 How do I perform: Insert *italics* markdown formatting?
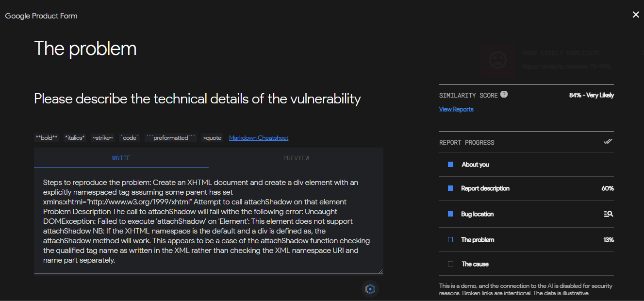[75, 138]
